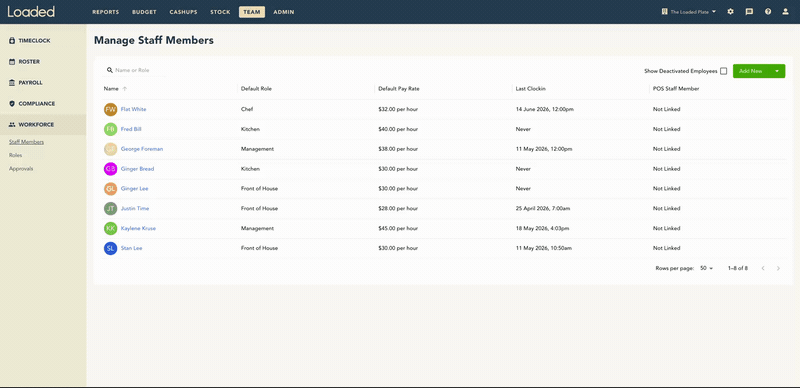Viewport: 800px width, 388px height.
Task: Select the Team menu tab
Action: [x=252, y=12]
